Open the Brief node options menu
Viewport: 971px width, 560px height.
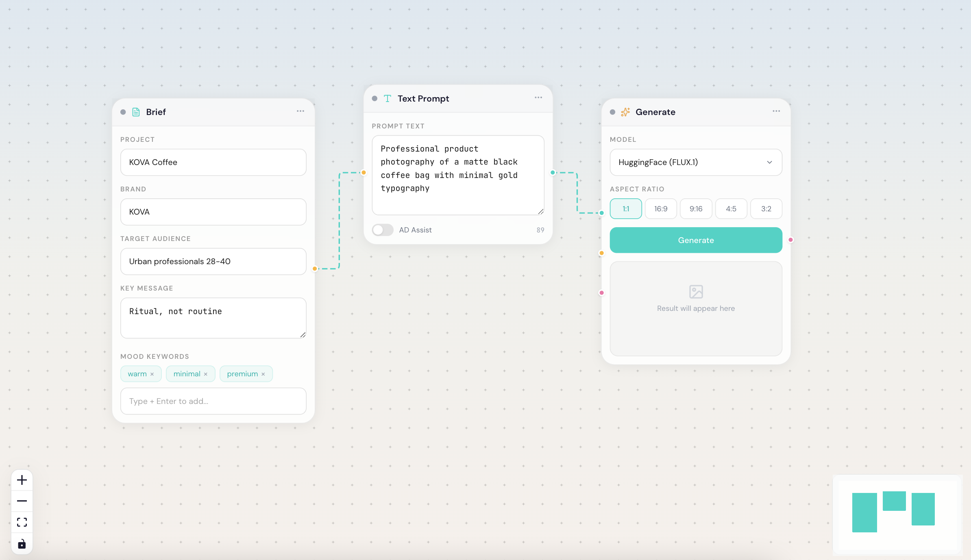pyautogui.click(x=300, y=111)
